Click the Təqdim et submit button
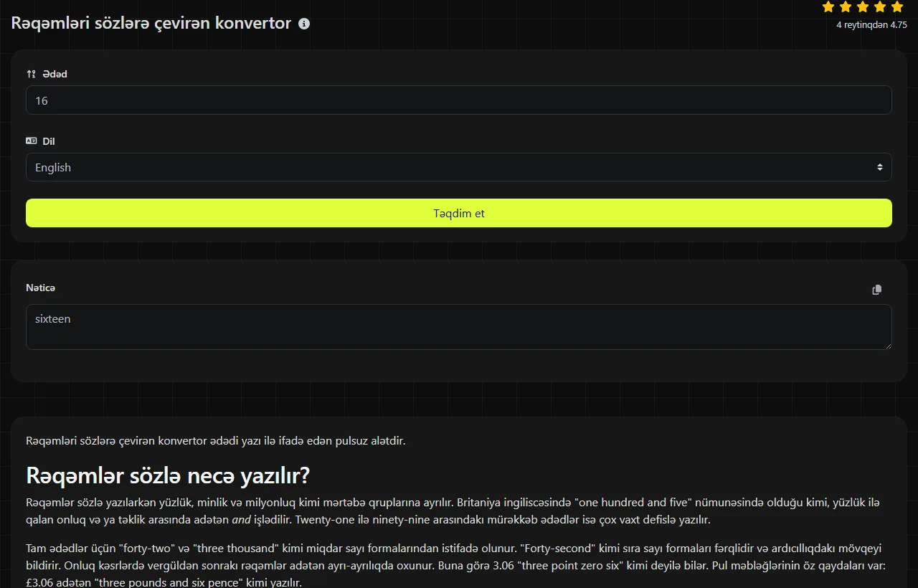The width and height of the screenshot is (918, 588). pyautogui.click(x=459, y=213)
